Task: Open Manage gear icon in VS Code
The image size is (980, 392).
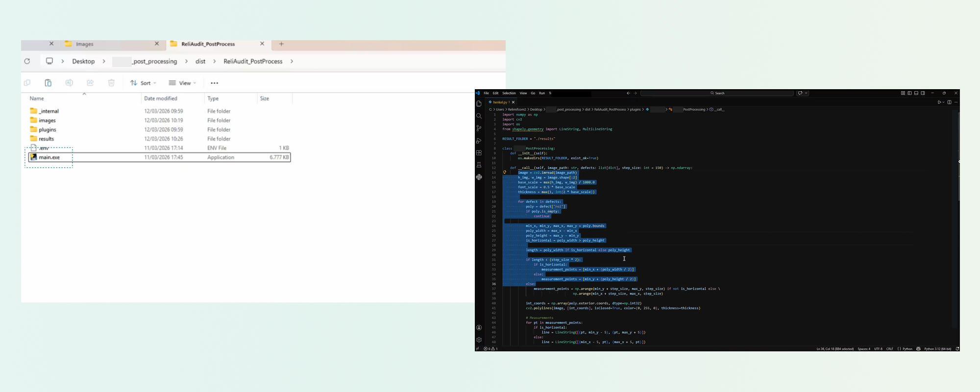Action: pos(479,340)
